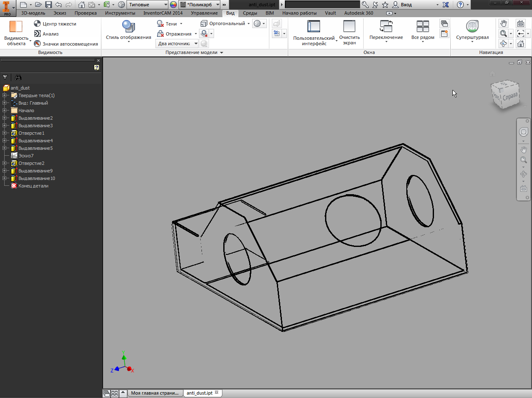Image resolution: width=532 pixels, height=398 pixels.
Task: Click the Tile All windows icon (Все рядом)
Action: pyautogui.click(x=423, y=27)
